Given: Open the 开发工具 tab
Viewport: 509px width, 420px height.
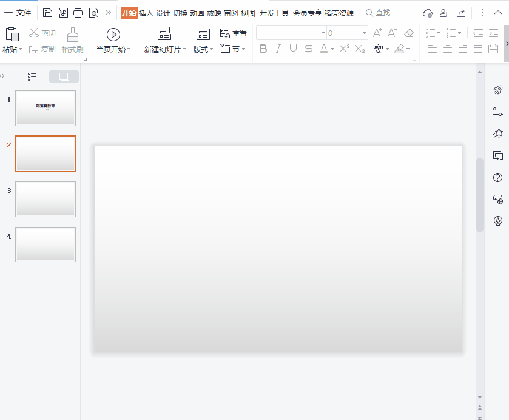Looking at the screenshot, I should tap(274, 13).
